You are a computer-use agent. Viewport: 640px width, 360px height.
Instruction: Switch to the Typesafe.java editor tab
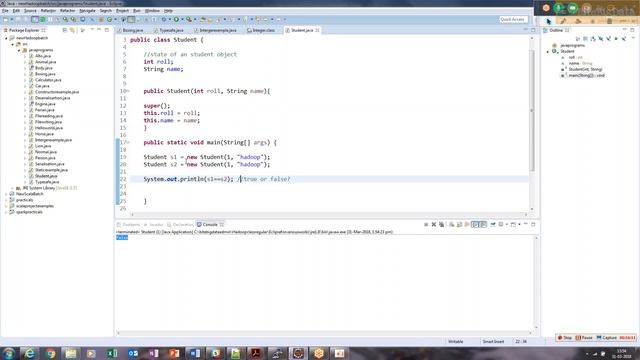[x=169, y=30]
